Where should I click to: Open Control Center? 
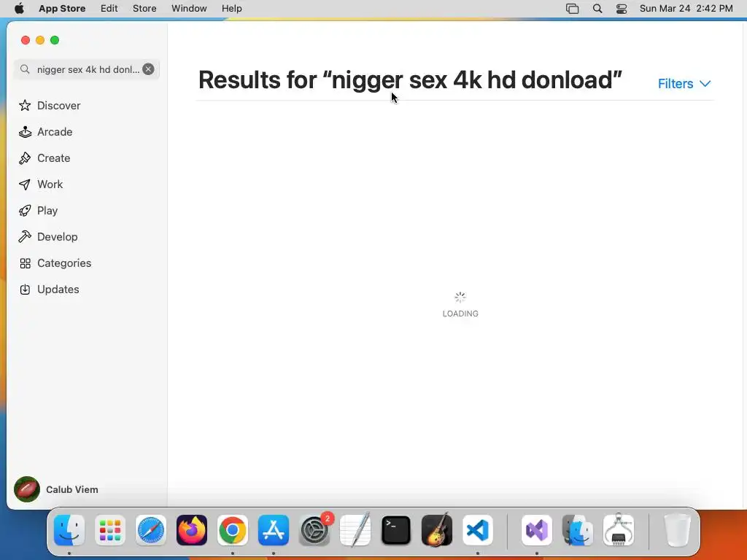pyautogui.click(x=622, y=9)
